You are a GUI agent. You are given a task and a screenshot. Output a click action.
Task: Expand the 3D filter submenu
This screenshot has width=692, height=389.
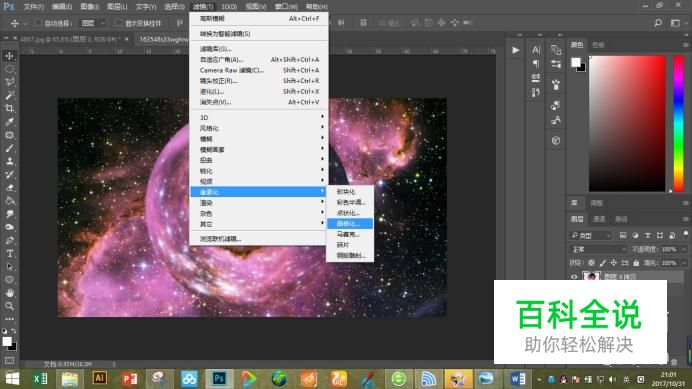(x=259, y=117)
